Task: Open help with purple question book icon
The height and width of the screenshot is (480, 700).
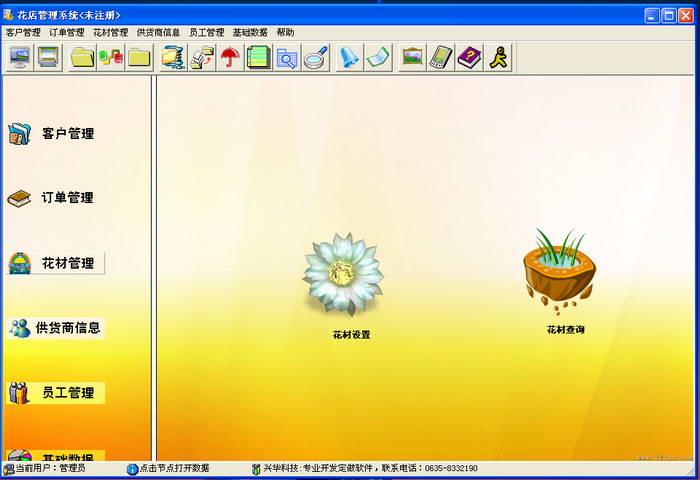Action: point(469,57)
